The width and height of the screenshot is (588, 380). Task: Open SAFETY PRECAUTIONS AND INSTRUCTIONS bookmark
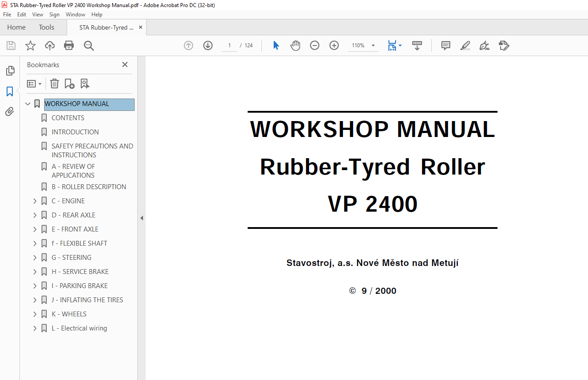coord(92,151)
